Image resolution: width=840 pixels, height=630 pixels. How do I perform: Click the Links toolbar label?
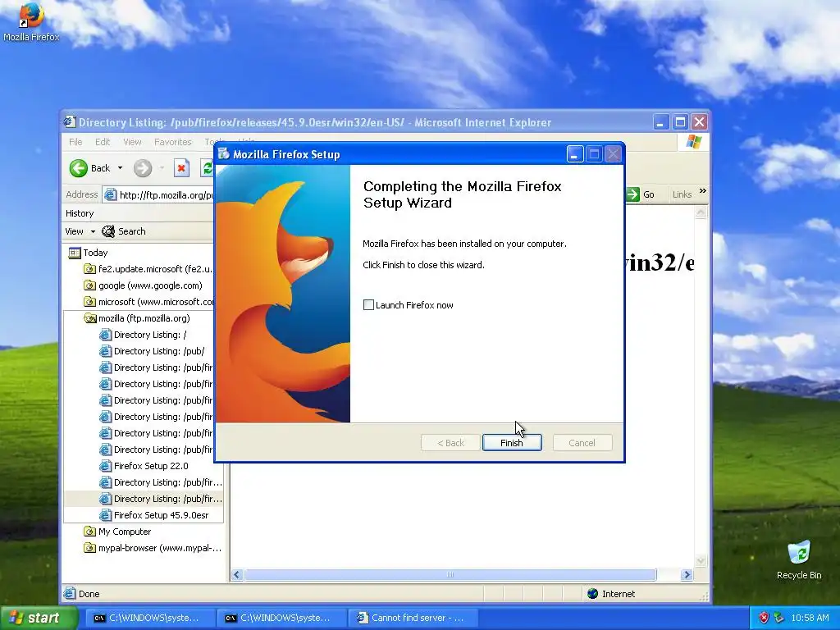pos(682,194)
